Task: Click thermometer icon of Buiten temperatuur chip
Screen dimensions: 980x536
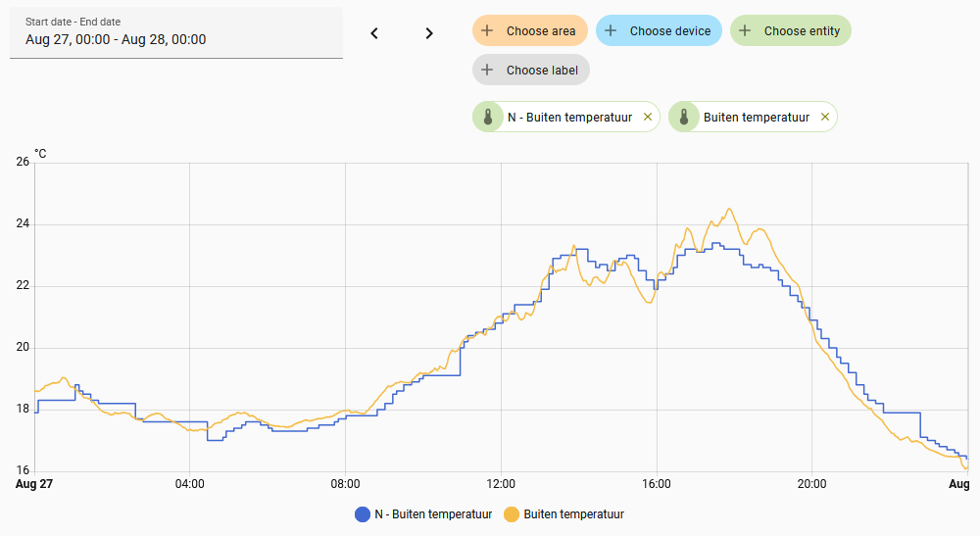Action: (x=683, y=118)
